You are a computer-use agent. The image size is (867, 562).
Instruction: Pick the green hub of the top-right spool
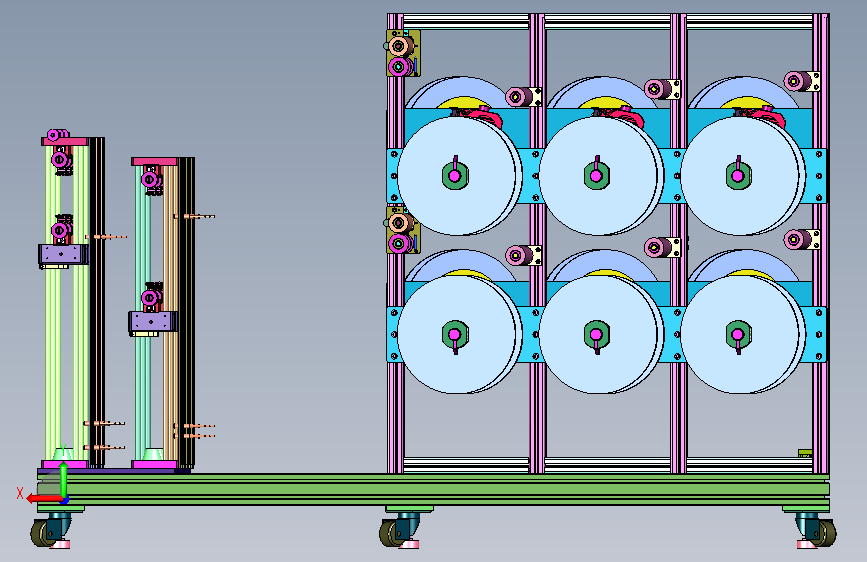[738, 176]
